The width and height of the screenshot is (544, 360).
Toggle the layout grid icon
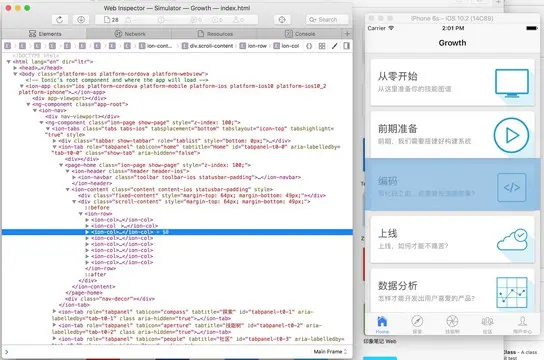tap(322, 46)
